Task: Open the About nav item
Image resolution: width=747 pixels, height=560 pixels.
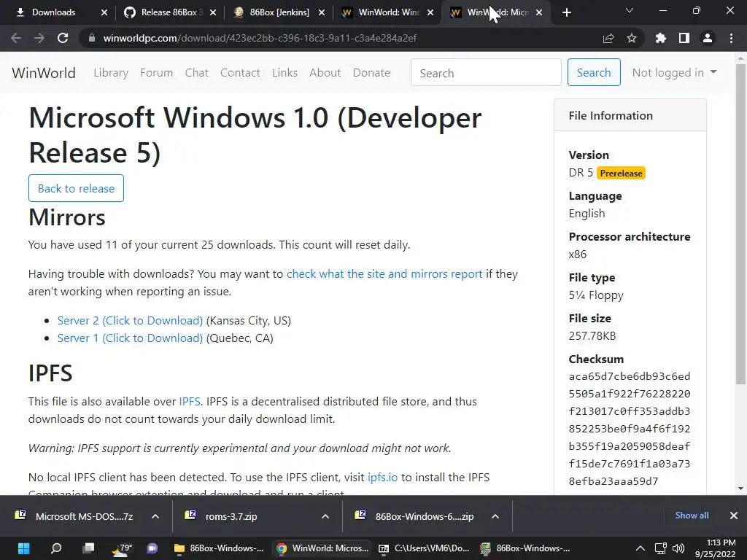Action: click(325, 73)
